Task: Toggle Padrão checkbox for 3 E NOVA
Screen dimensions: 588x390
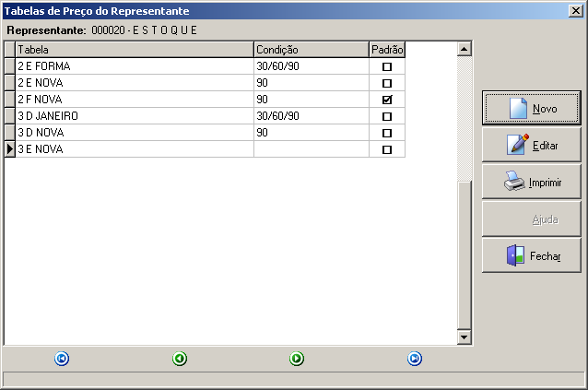Action: pyautogui.click(x=387, y=149)
